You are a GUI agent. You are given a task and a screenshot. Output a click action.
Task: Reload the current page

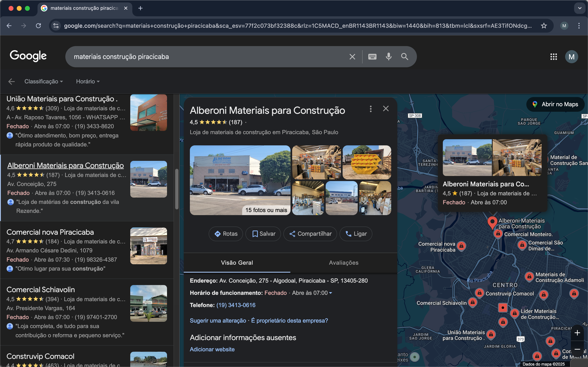[38, 26]
